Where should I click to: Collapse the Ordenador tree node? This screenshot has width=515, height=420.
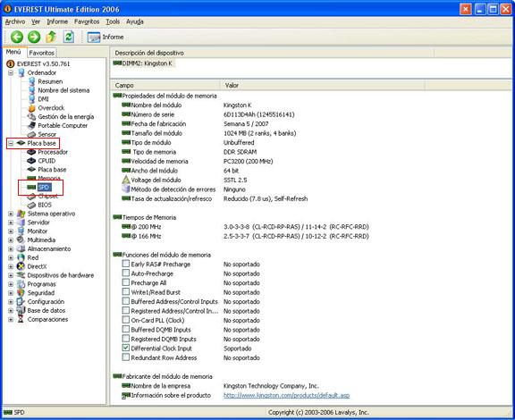(11, 72)
